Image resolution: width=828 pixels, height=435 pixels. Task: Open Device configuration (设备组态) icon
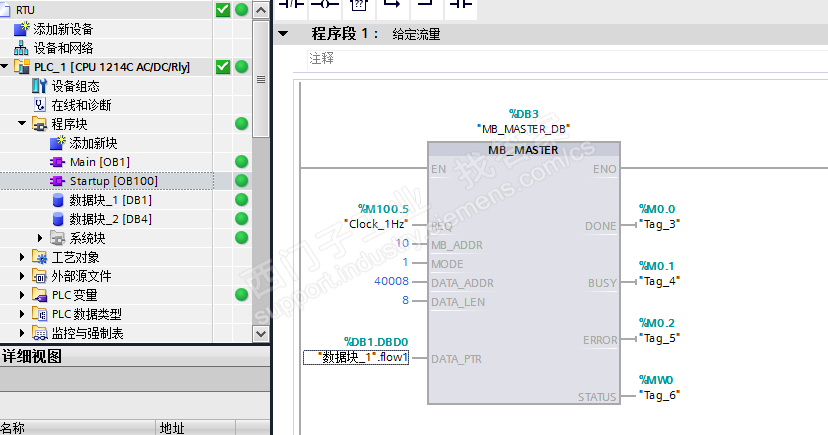click(x=40, y=86)
